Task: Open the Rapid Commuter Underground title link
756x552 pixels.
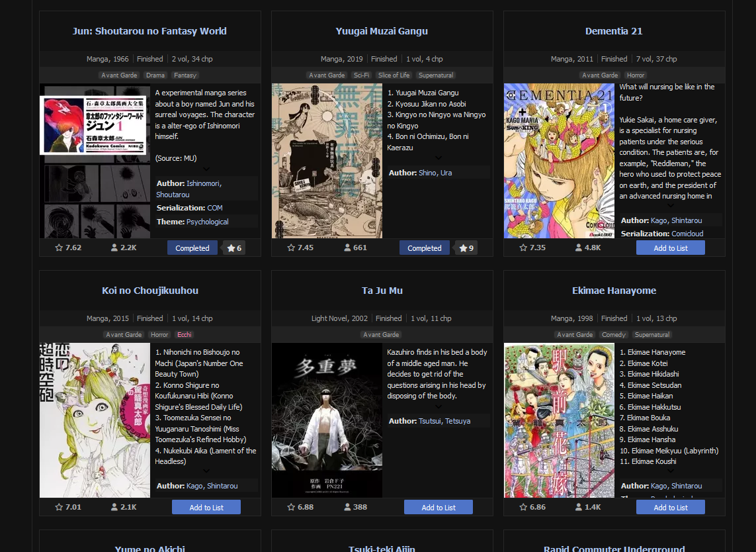Action: pos(614,548)
